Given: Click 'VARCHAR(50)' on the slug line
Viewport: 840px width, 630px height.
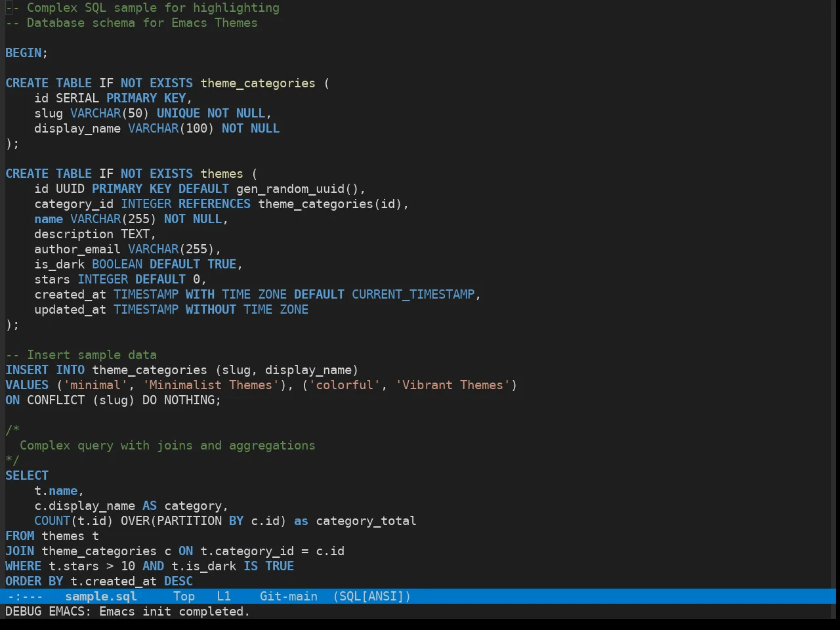Looking at the screenshot, I should [x=110, y=114].
